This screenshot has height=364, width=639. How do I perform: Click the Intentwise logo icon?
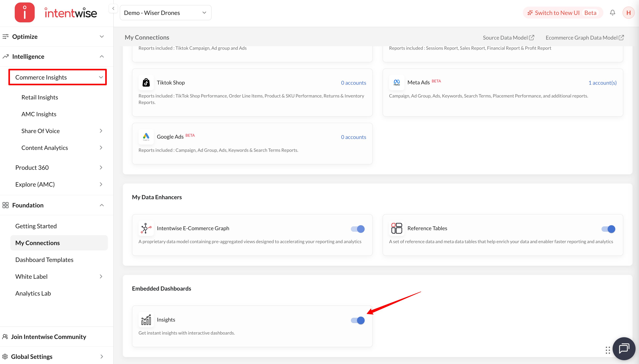coord(25,12)
